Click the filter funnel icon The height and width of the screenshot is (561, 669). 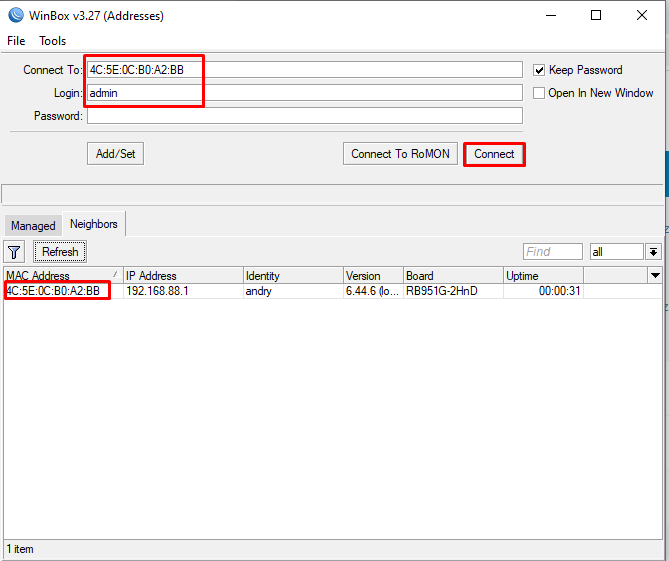tap(15, 252)
